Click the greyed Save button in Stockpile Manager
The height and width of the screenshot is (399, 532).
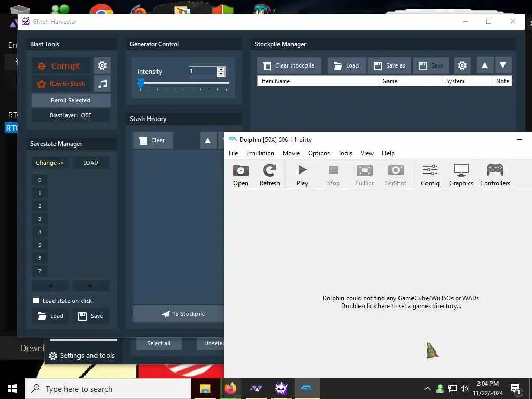(431, 65)
